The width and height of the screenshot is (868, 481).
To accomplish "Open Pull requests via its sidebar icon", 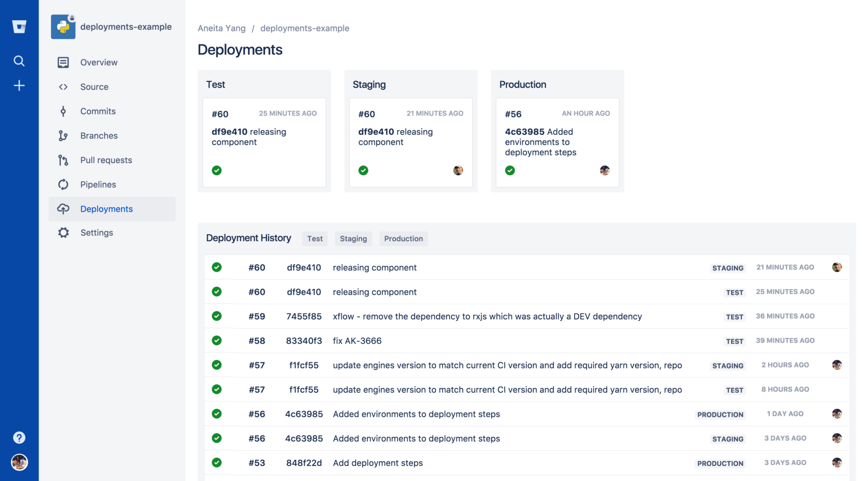I will click(x=63, y=160).
